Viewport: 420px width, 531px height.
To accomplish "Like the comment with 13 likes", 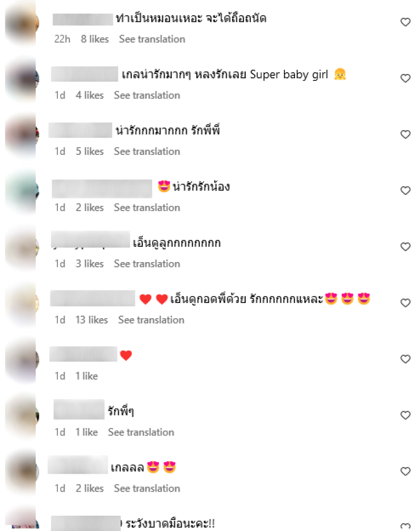I will (405, 303).
